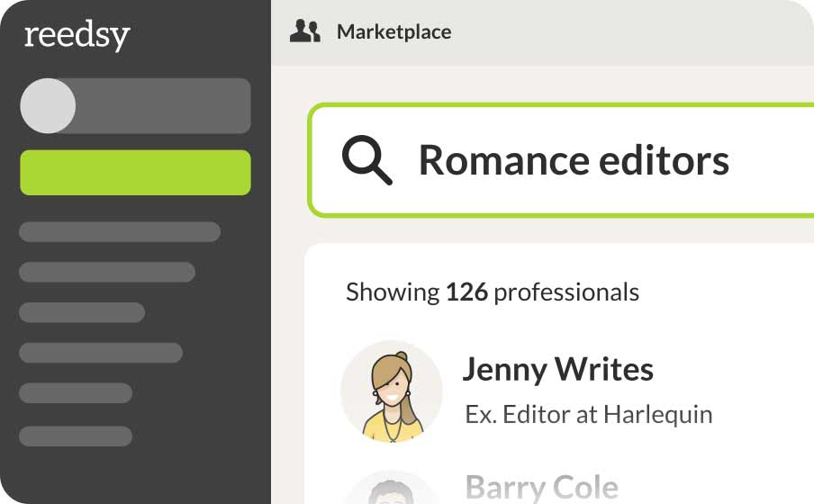Open the fourth gray sidebar placeholder item
Image resolution: width=814 pixels, height=504 pixels.
coord(101,352)
